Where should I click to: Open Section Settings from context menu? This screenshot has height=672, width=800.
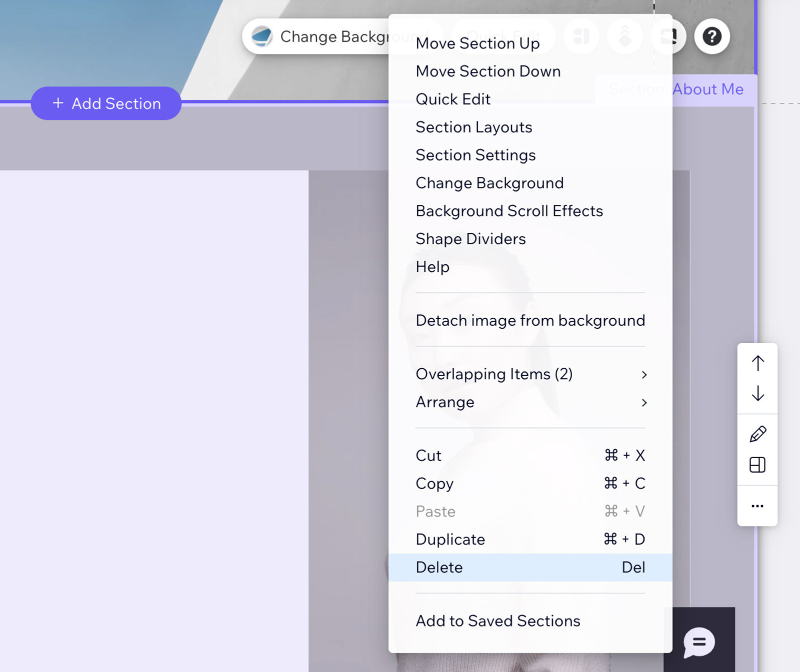point(530,155)
